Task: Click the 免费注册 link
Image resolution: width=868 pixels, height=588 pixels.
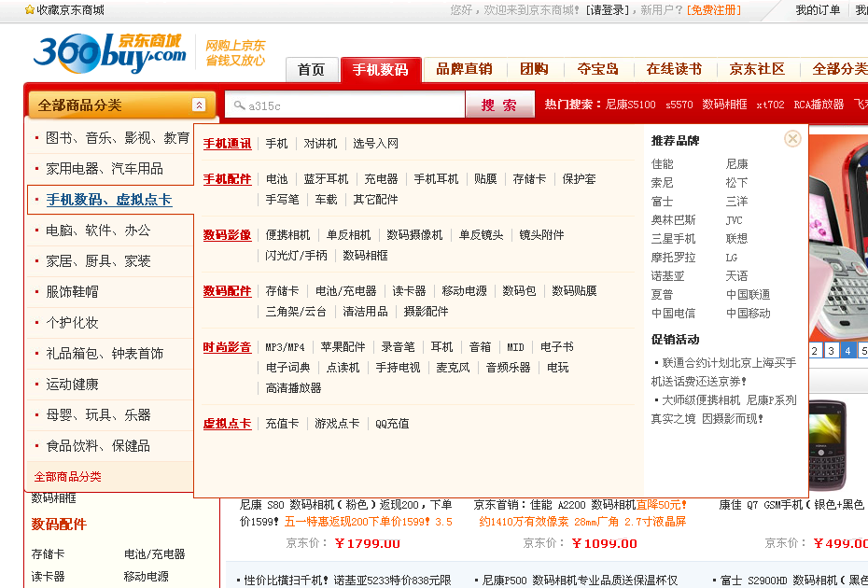Action: pos(714,10)
